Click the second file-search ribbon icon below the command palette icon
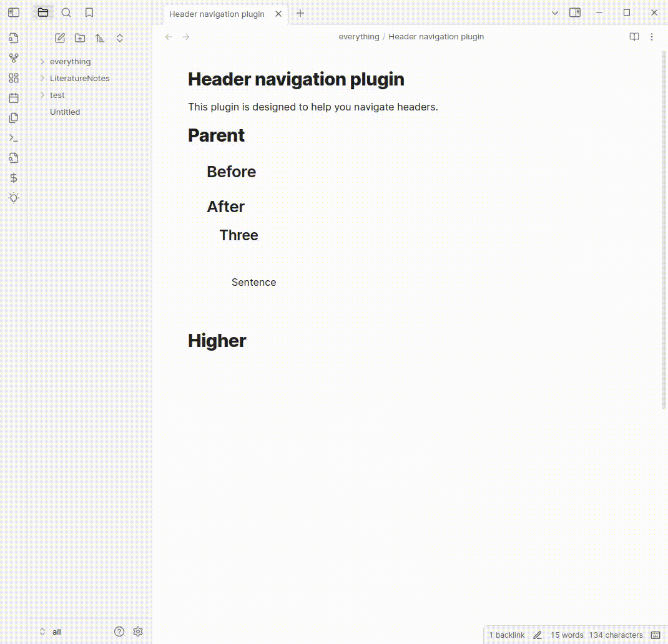The height and width of the screenshot is (644, 668). click(x=14, y=158)
